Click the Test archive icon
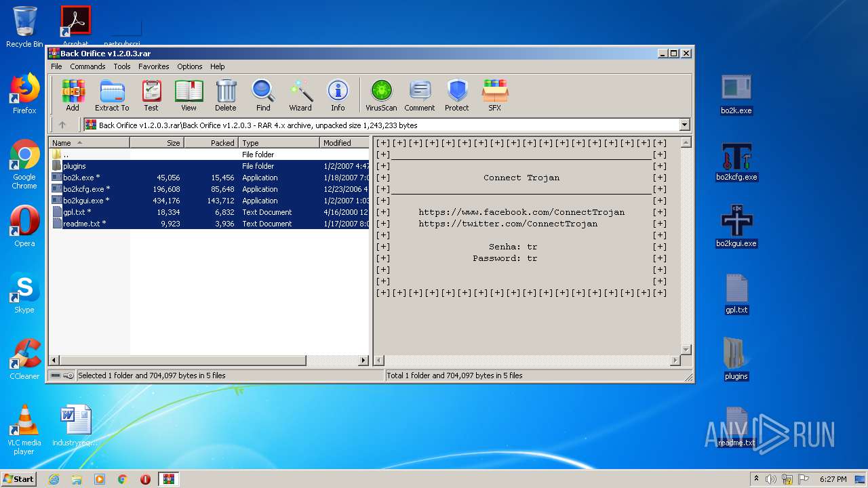The image size is (868, 488). tap(151, 95)
